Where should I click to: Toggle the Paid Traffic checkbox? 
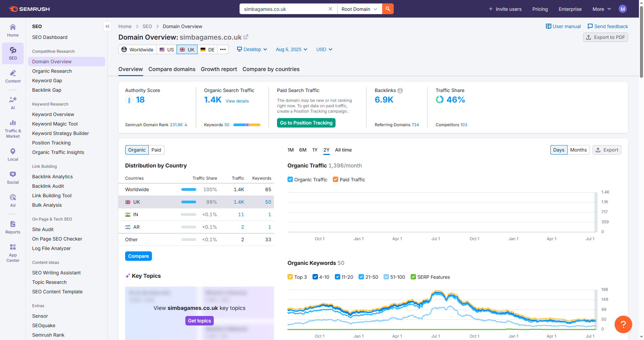point(336,180)
